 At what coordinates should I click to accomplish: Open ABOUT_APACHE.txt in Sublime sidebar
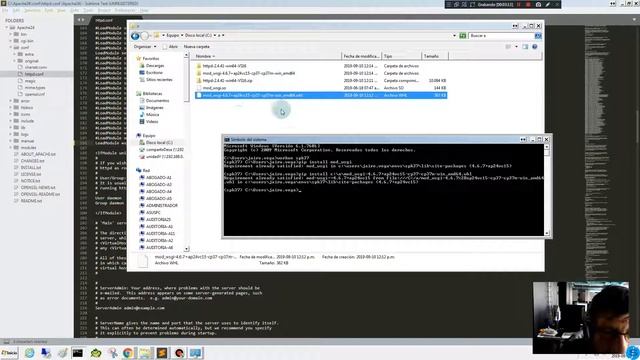coord(38,154)
